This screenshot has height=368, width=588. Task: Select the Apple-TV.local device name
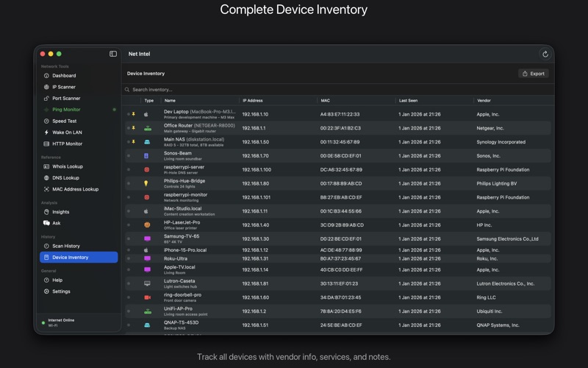[179, 267]
